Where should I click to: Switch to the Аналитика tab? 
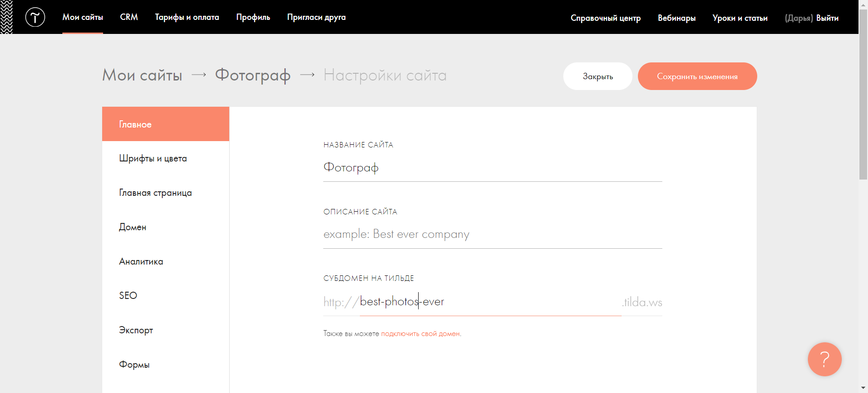pos(141,261)
